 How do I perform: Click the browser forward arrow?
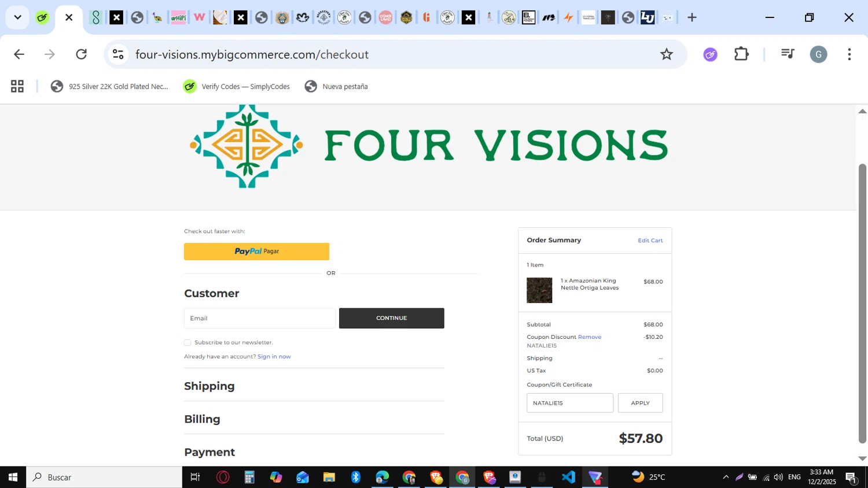click(x=50, y=54)
